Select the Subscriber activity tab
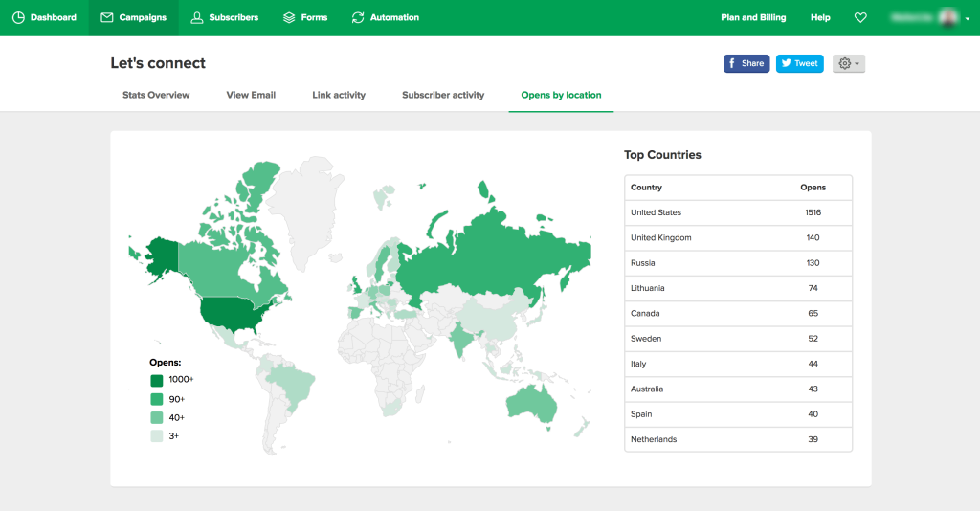The height and width of the screenshot is (511, 980). (x=443, y=95)
